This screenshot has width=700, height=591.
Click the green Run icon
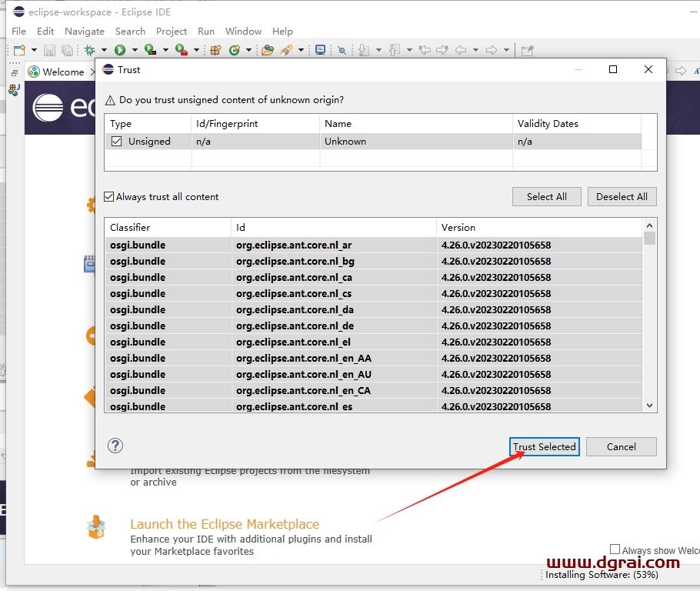[x=120, y=50]
